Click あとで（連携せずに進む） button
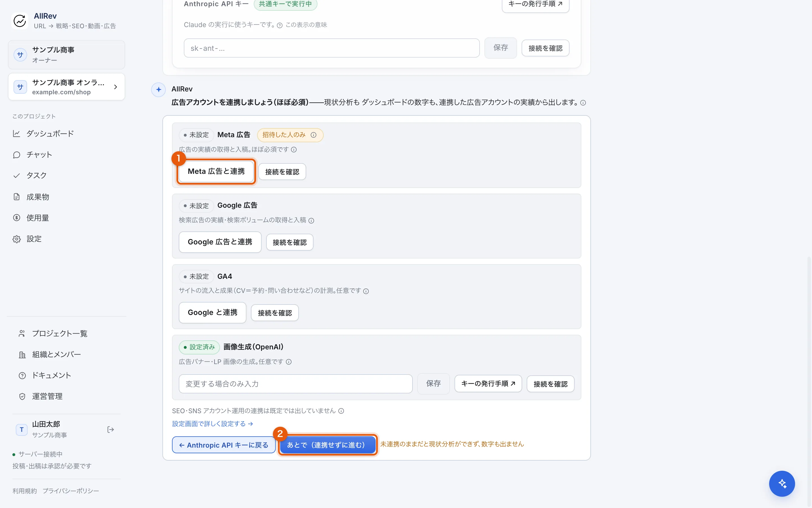 [x=328, y=445]
